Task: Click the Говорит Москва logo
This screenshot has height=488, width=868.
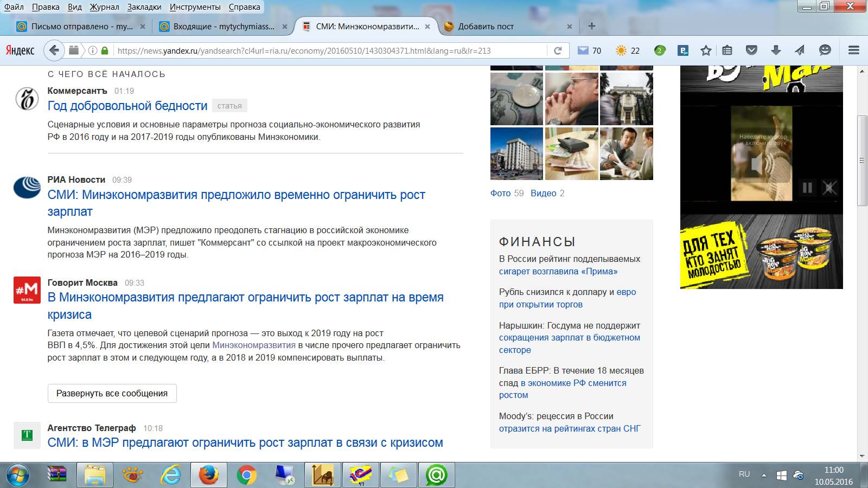Action: (x=27, y=290)
